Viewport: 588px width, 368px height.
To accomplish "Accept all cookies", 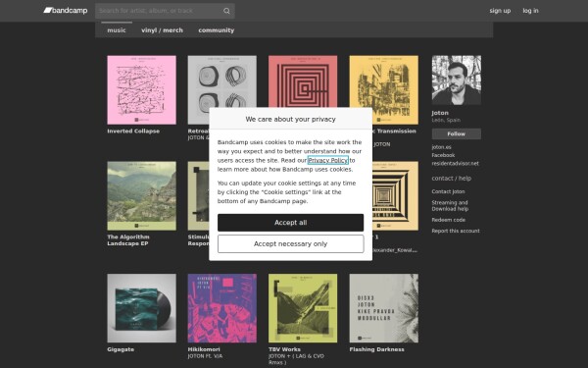I will (x=291, y=223).
